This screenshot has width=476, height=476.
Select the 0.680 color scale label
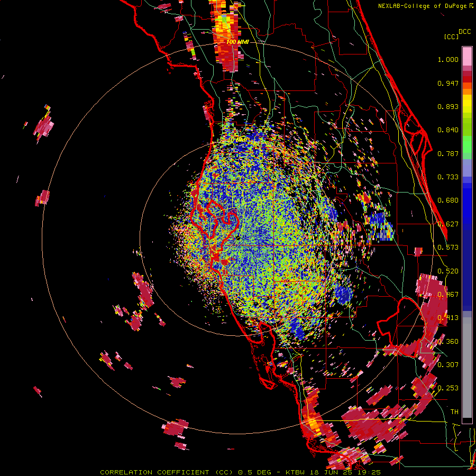pos(448,200)
